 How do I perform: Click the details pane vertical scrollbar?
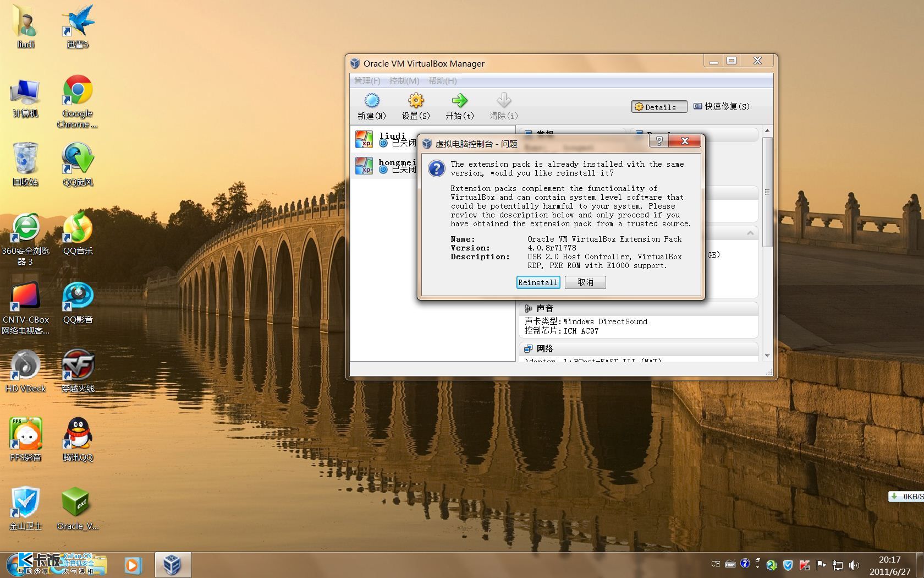click(767, 193)
